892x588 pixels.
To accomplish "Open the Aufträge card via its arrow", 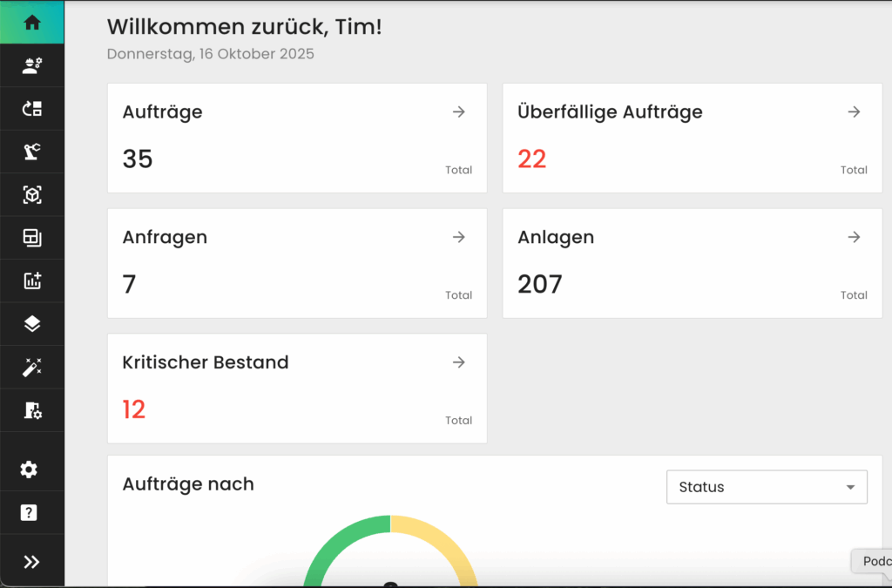I will point(458,112).
